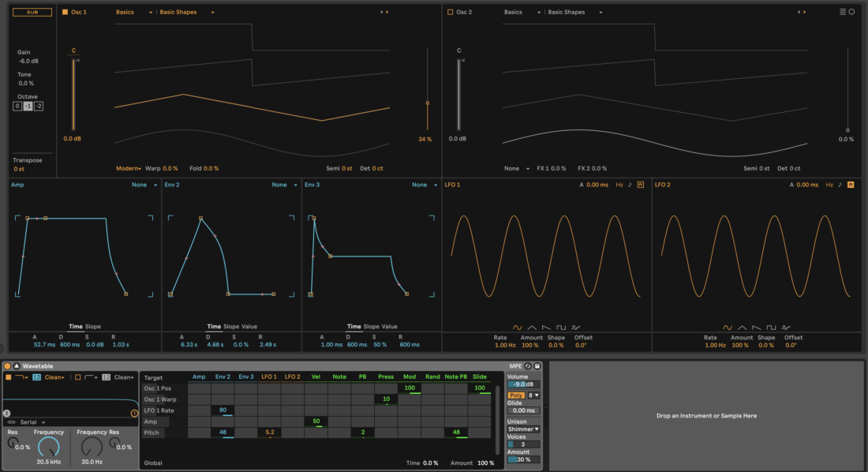Enable filter 2
The image size is (868, 472).
(x=77, y=377)
